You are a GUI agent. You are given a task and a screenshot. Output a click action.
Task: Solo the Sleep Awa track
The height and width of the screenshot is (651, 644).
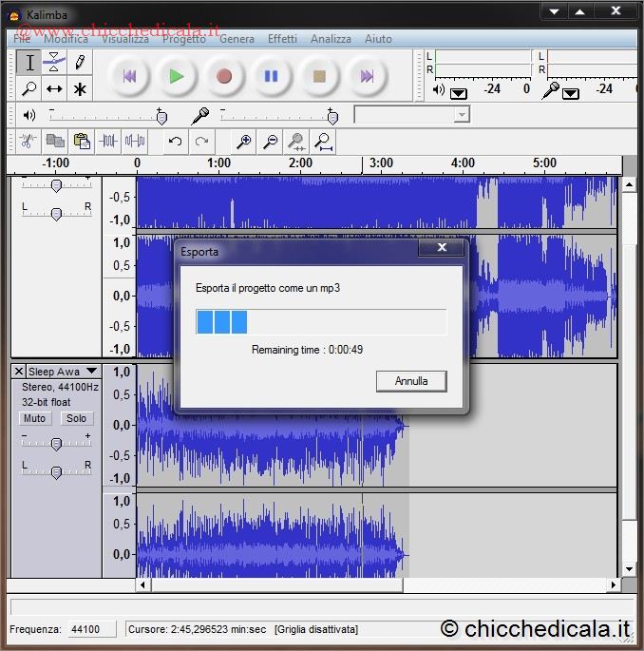(x=76, y=418)
